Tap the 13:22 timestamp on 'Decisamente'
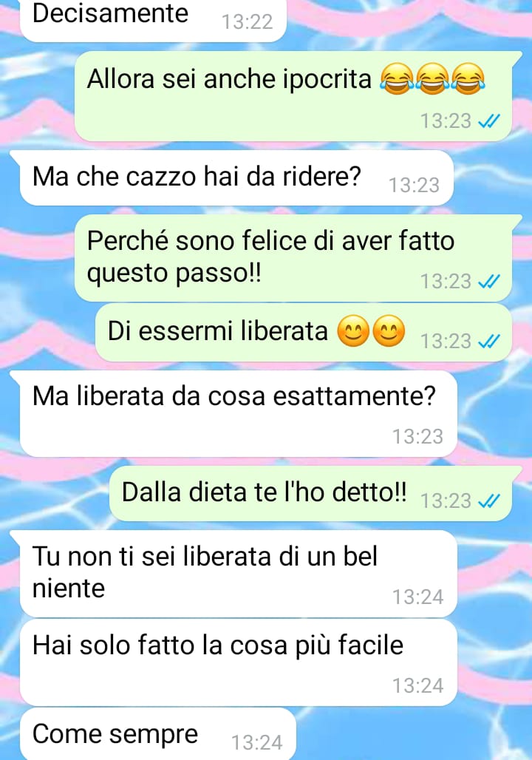This screenshot has width=532, height=760. pos(247,22)
